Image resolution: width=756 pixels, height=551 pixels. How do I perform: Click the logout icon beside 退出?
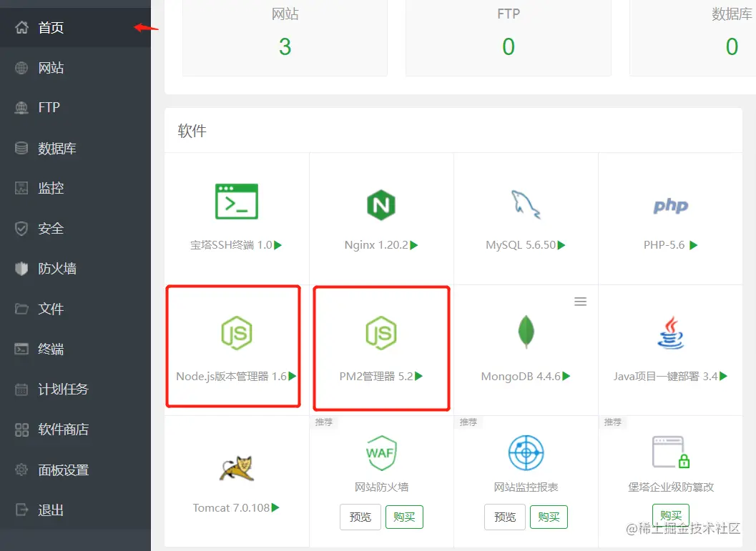pyautogui.click(x=21, y=510)
